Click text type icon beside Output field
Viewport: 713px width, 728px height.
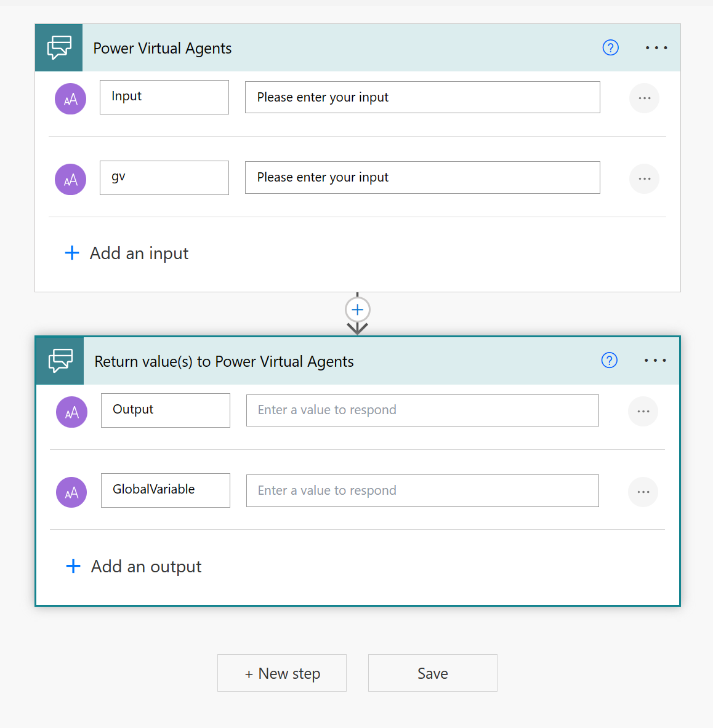71,412
